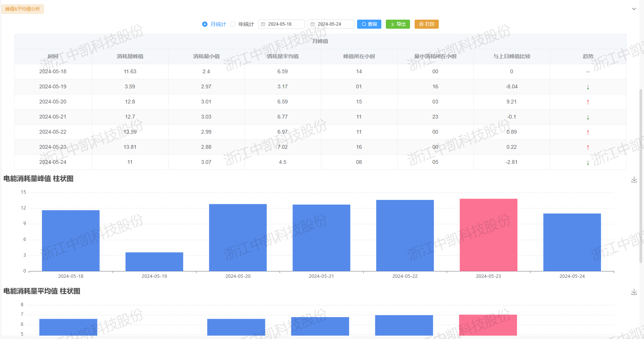Click the red up arrow for 2024-05-20
This screenshot has width=644, height=339.
click(588, 102)
